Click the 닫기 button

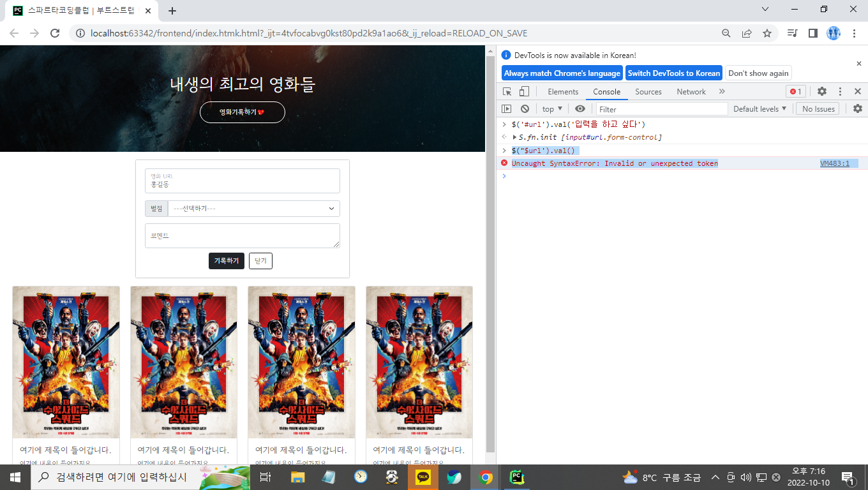tap(260, 261)
